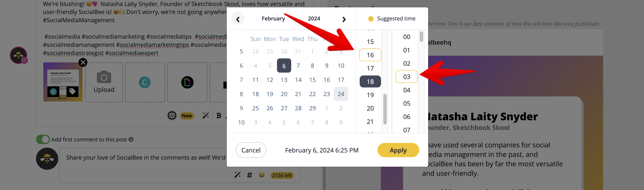Click the Cancel button
Image resolution: width=644 pixels, height=190 pixels.
point(251,150)
